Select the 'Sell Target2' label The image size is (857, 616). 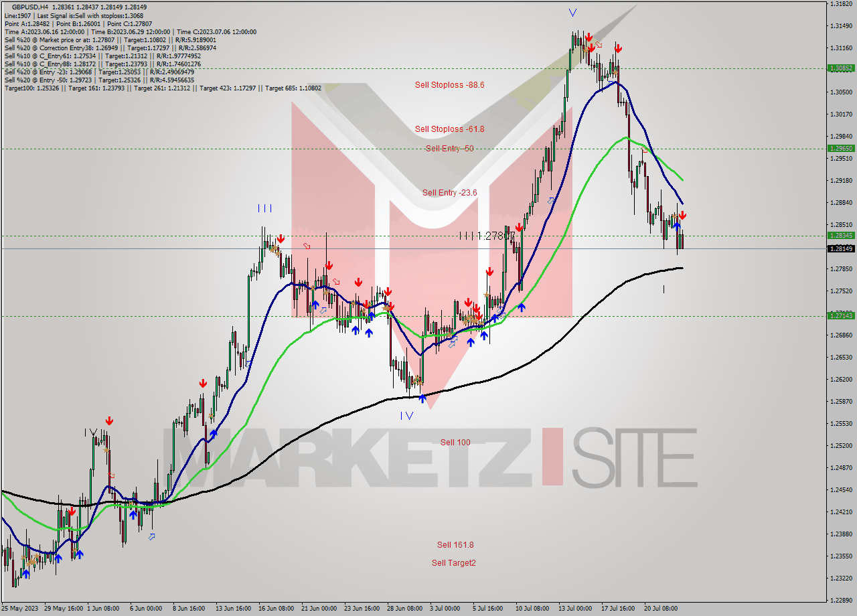[454, 563]
